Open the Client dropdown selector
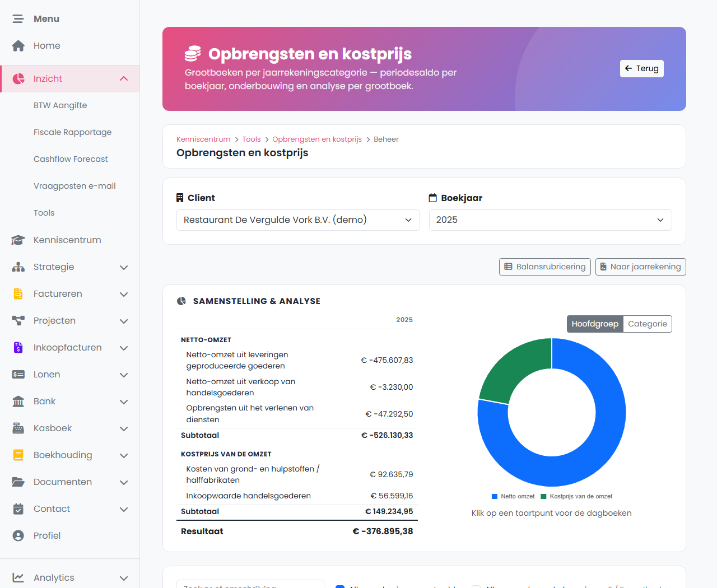The image size is (717, 588). click(x=298, y=220)
